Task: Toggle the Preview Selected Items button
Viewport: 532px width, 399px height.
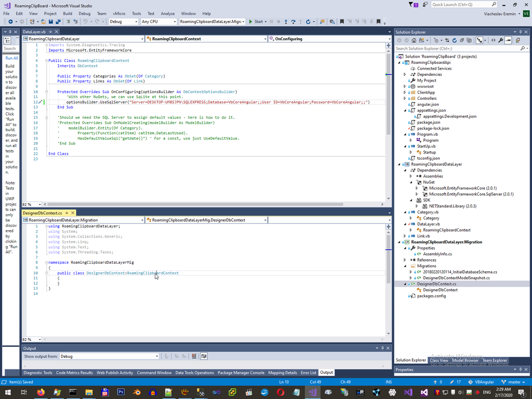Action: tap(508, 40)
